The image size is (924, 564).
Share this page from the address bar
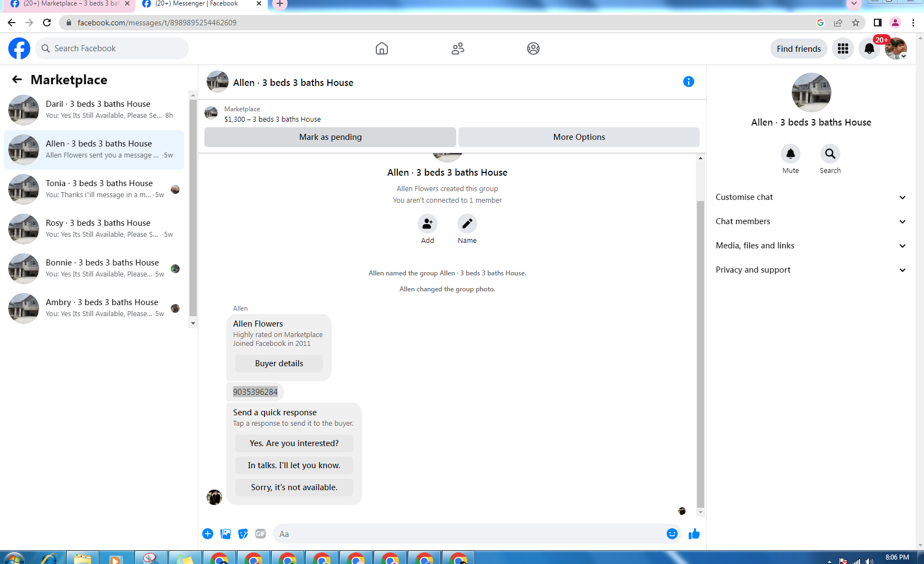pyautogui.click(x=838, y=23)
